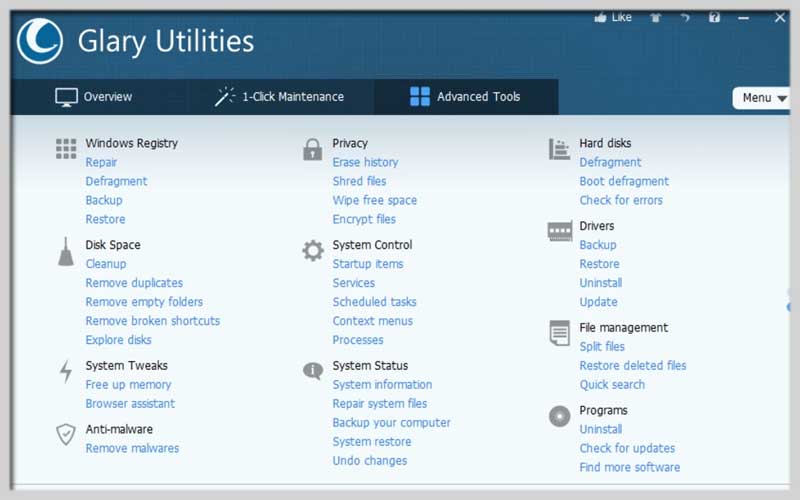Click the System Tweaks lightning icon
The image size is (800, 500).
pos(66,371)
